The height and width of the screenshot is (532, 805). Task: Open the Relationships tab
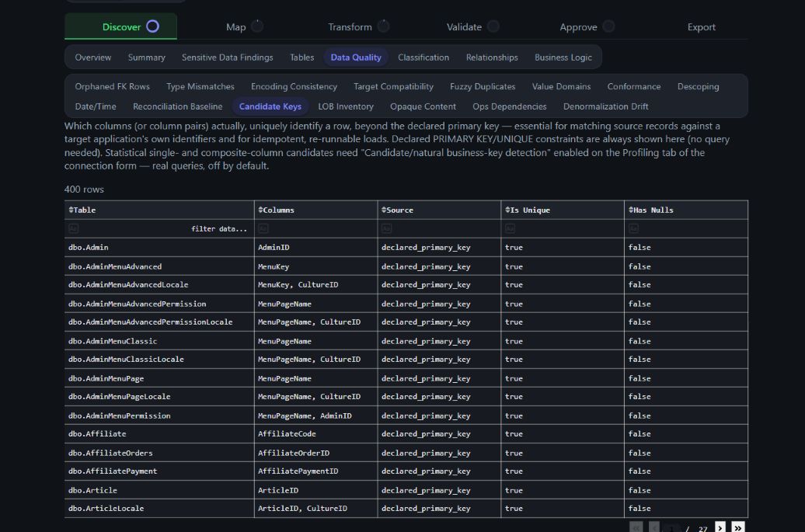[x=492, y=57]
